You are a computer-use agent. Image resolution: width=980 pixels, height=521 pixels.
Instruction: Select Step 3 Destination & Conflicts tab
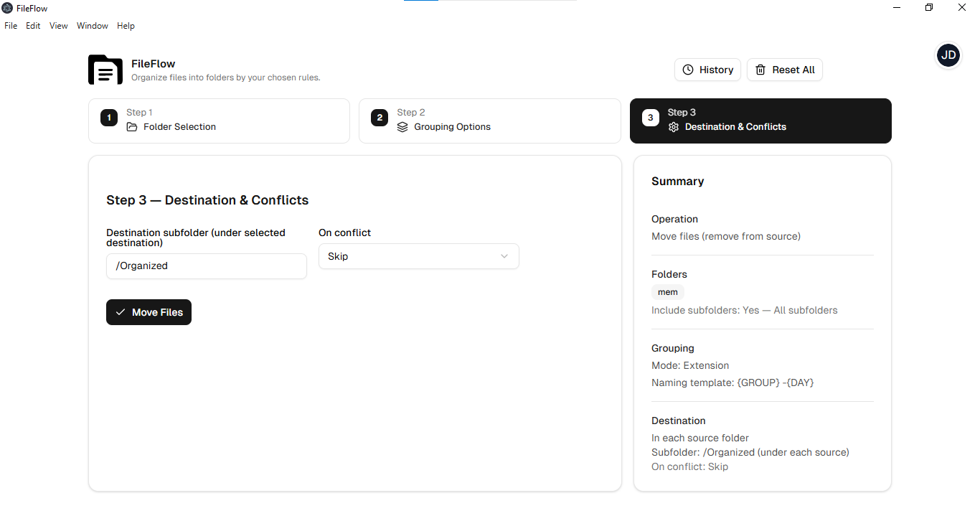tap(760, 121)
